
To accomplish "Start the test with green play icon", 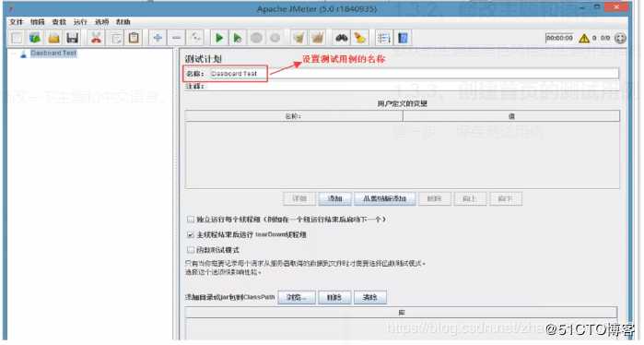I will [x=219, y=38].
